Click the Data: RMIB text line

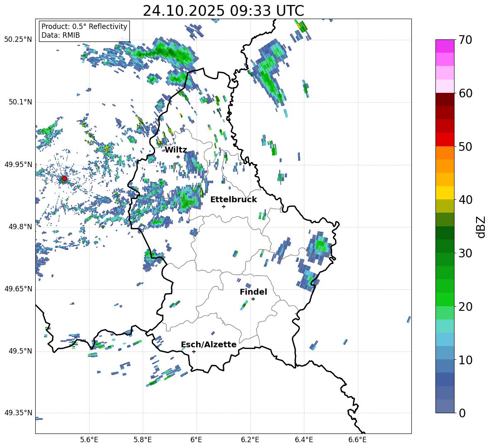pos(61,35)
